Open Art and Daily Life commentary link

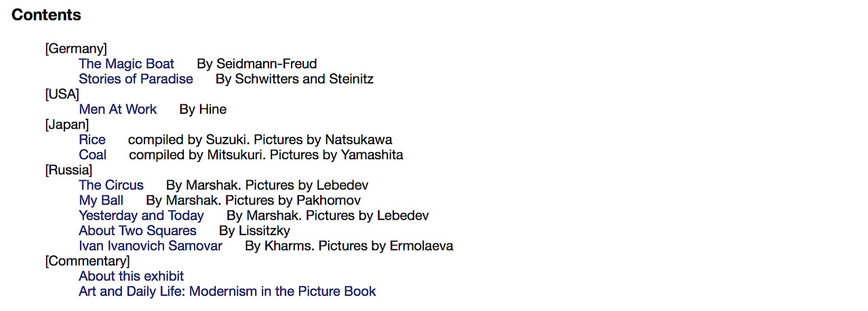pos(227,292)
